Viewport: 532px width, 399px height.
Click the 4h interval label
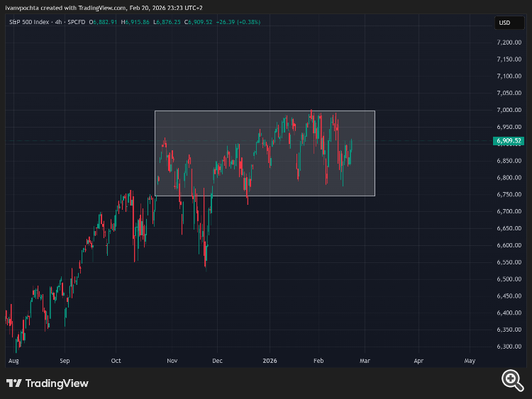tap(58, 22)
